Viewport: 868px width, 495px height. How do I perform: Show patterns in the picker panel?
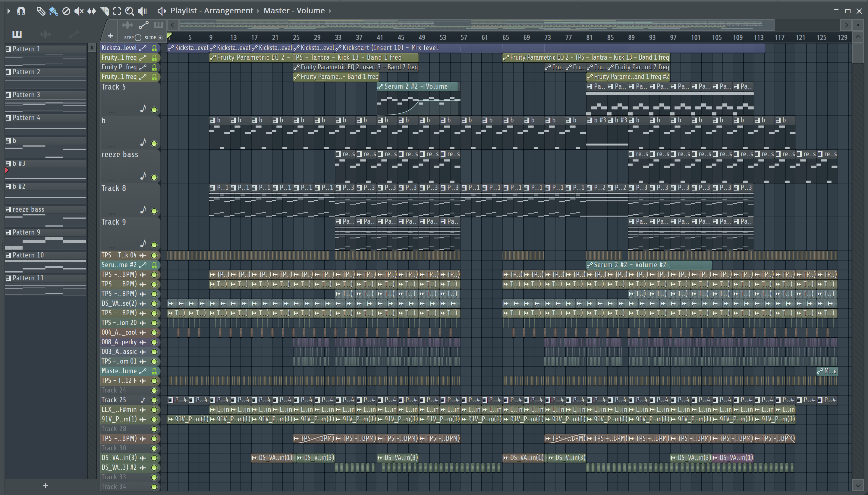tap(17, 34)
